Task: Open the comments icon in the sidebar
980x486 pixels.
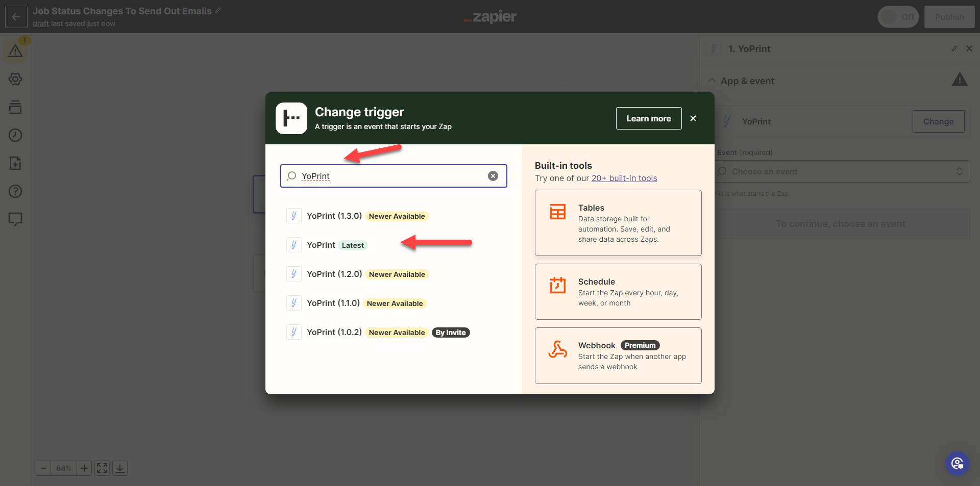Action: click(15, 219)
